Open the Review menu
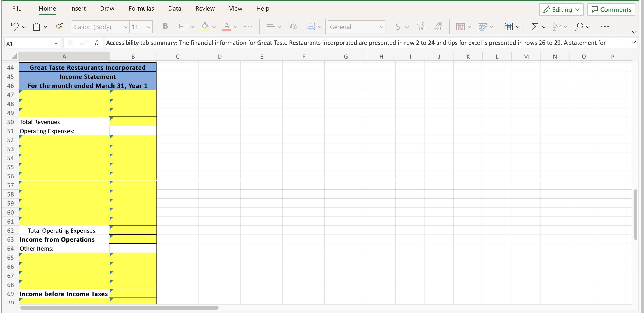Viewport: 644px width, 313px height. click(x=205, y=8)
